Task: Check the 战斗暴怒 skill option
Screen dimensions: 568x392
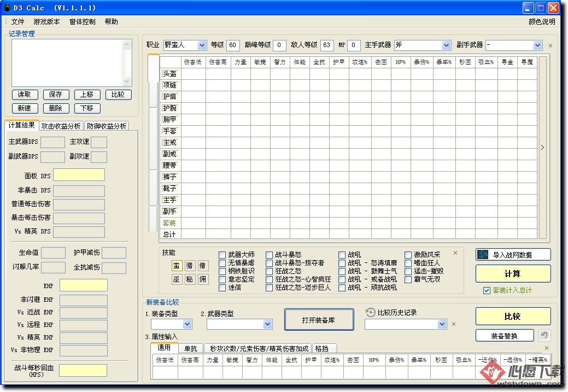Action: 270,255
